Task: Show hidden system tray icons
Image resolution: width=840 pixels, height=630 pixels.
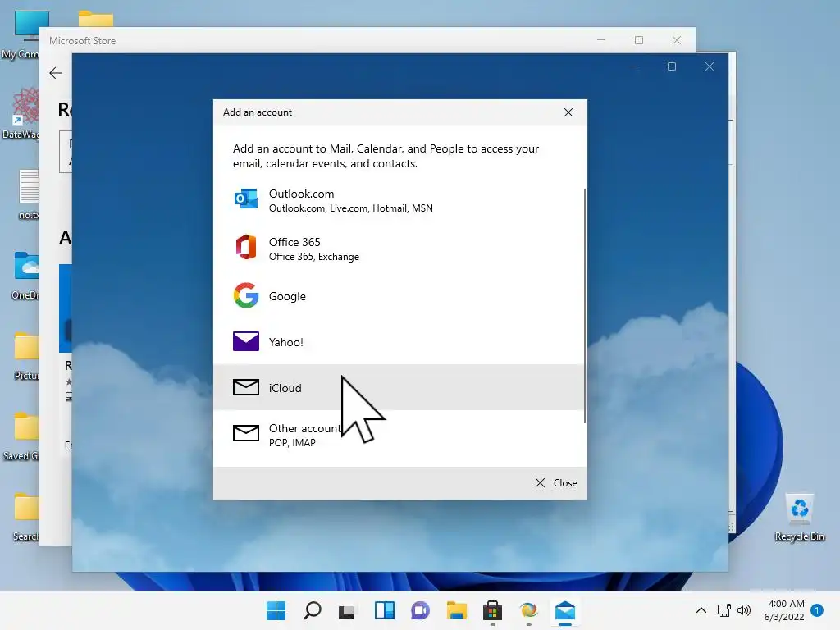Action: (701, 610)
